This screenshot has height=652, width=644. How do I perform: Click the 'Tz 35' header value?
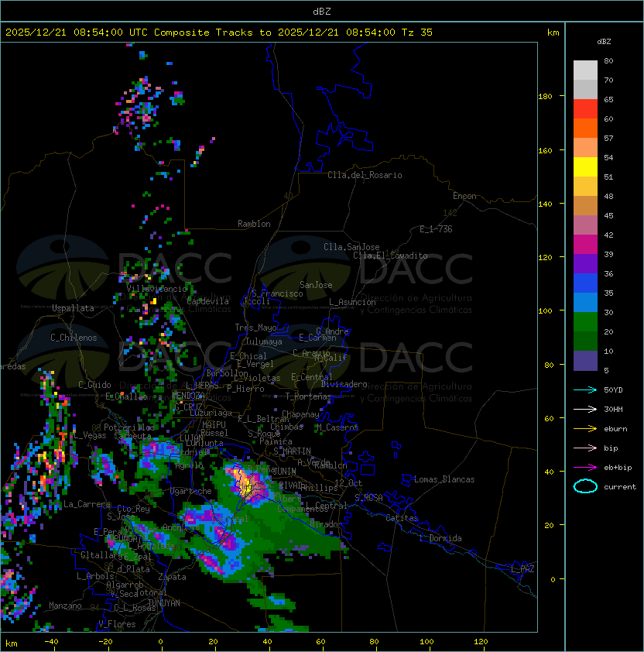(417, 33)
